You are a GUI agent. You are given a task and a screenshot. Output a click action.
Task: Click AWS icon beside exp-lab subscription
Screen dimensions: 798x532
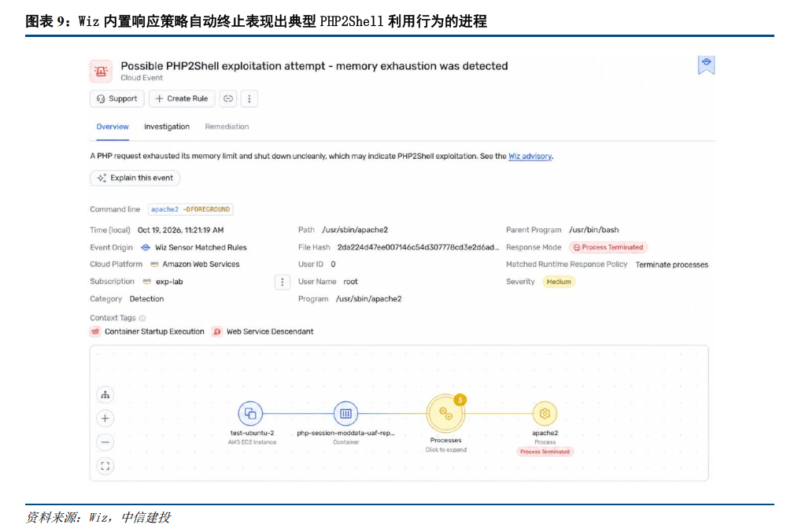click(146, 282)
